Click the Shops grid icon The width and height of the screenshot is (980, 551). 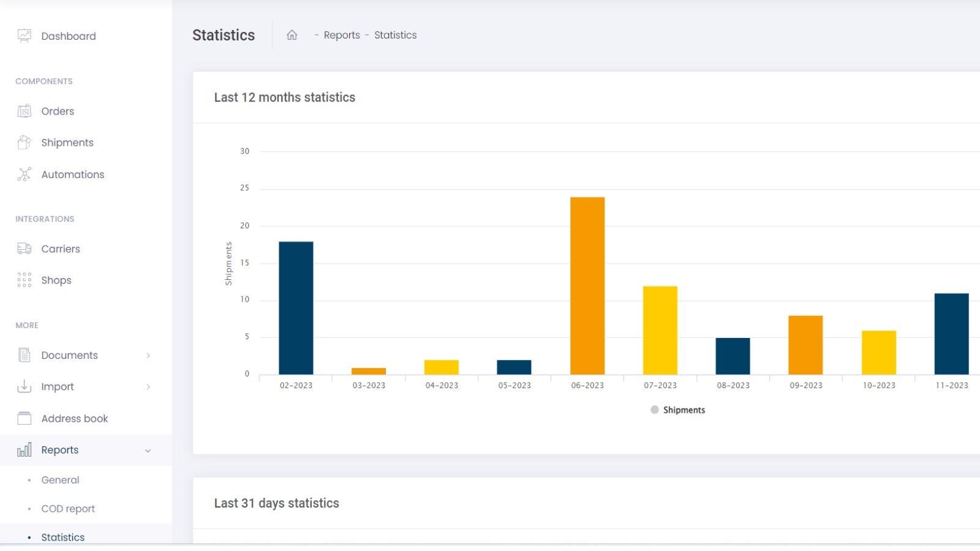[x=24, y=280]
